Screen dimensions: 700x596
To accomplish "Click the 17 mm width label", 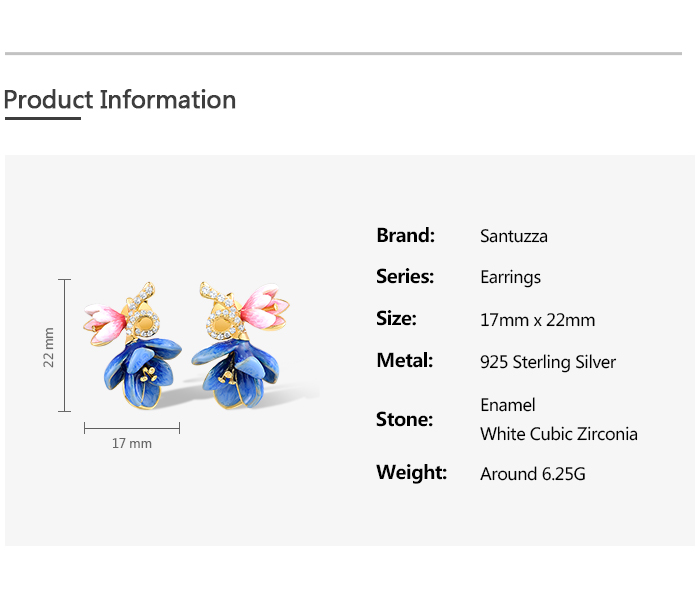I will tap(131, 443).
